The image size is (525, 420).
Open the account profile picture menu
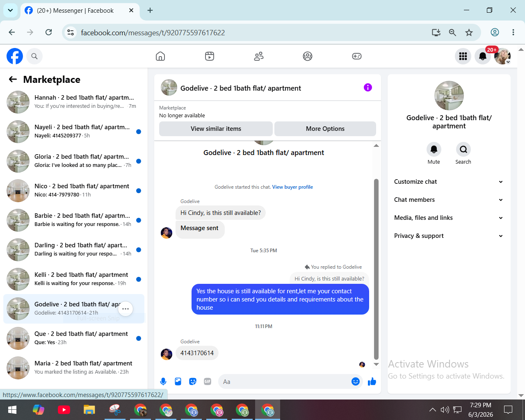(x=502, y=56)
